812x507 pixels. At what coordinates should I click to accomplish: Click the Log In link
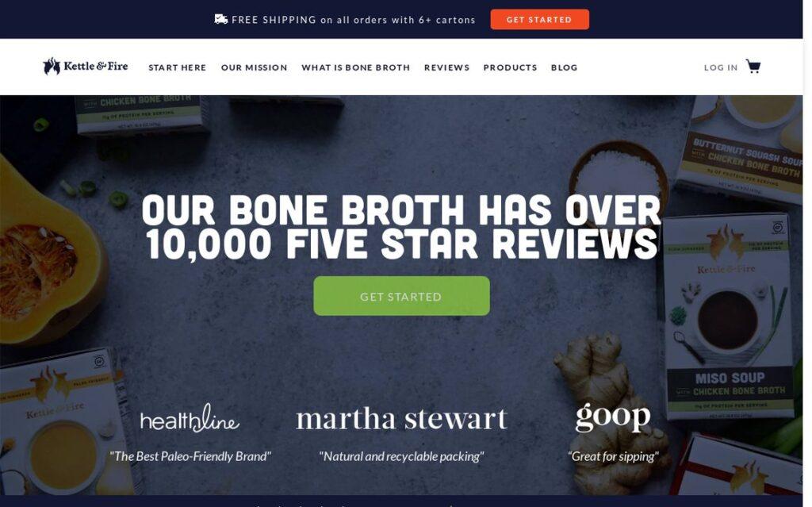[720, 67]
